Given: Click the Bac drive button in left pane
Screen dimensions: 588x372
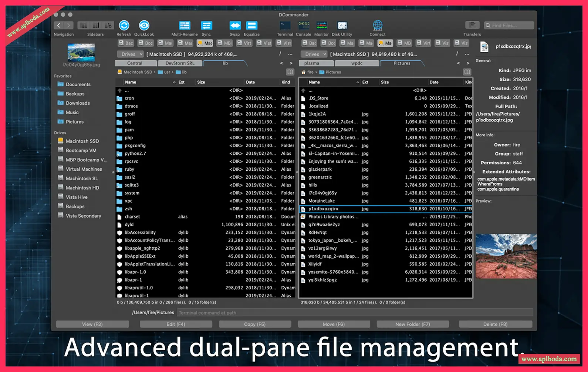Looking at the screenshot, I should [125, 43].
